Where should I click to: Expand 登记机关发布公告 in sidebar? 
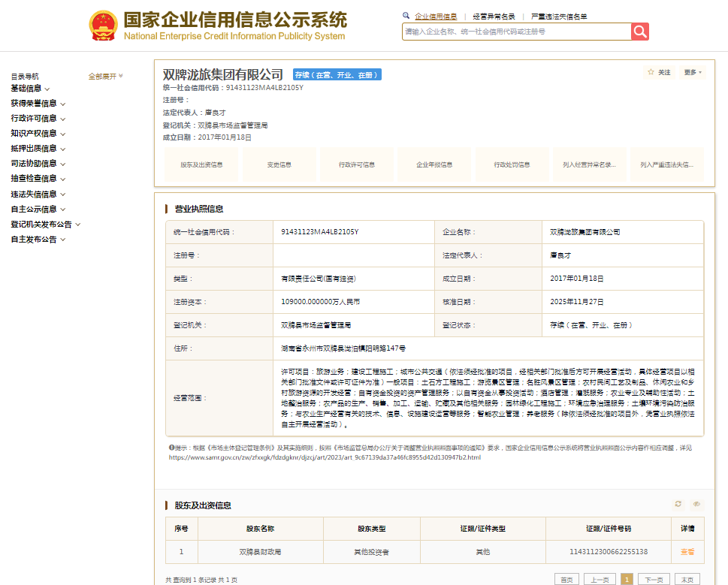pyautogui.click(x=46, y=225)
